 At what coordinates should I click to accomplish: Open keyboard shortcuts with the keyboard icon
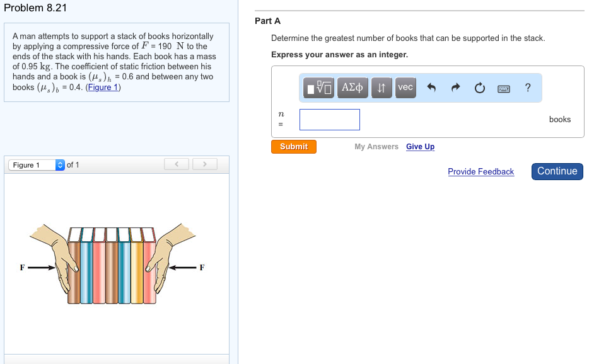pyautogui.click(x=503, y=88)
